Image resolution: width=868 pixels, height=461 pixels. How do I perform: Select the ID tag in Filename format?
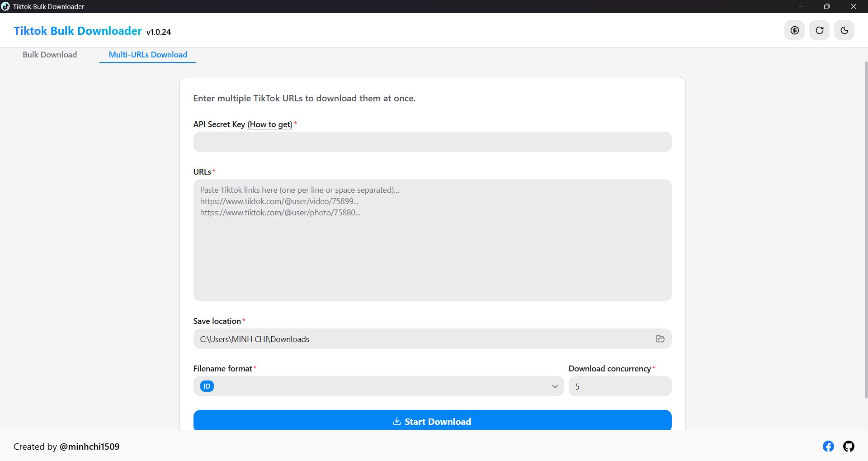click(207, 386)
